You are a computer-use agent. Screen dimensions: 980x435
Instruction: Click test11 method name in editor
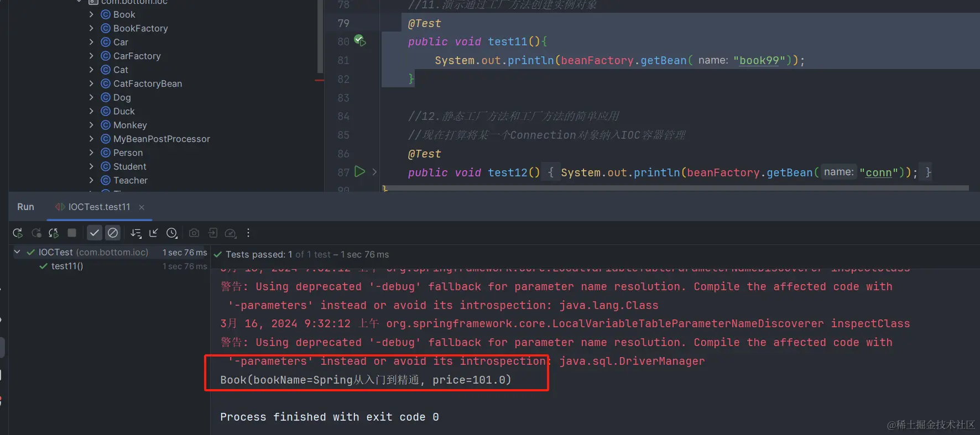508,41
